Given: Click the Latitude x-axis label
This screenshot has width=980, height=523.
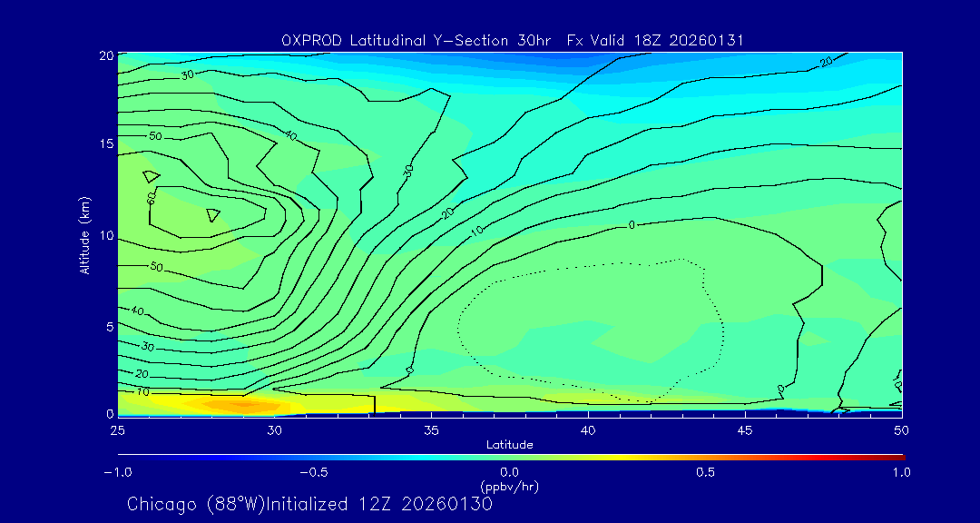Looking at the screenshot, I should (509, 444).
